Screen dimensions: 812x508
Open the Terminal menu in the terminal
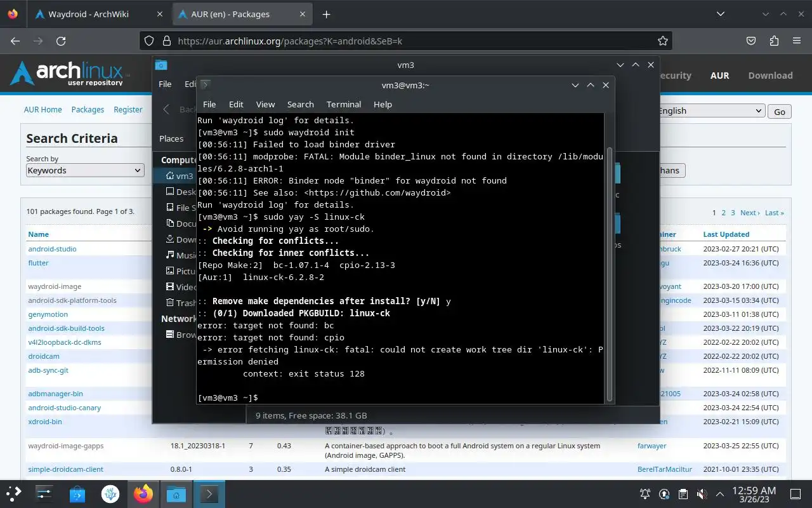pos(344,104)
